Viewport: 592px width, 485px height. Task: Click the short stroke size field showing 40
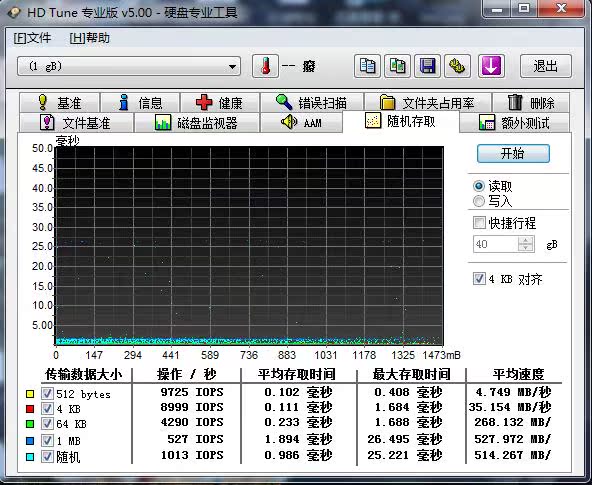coord(495,244)
